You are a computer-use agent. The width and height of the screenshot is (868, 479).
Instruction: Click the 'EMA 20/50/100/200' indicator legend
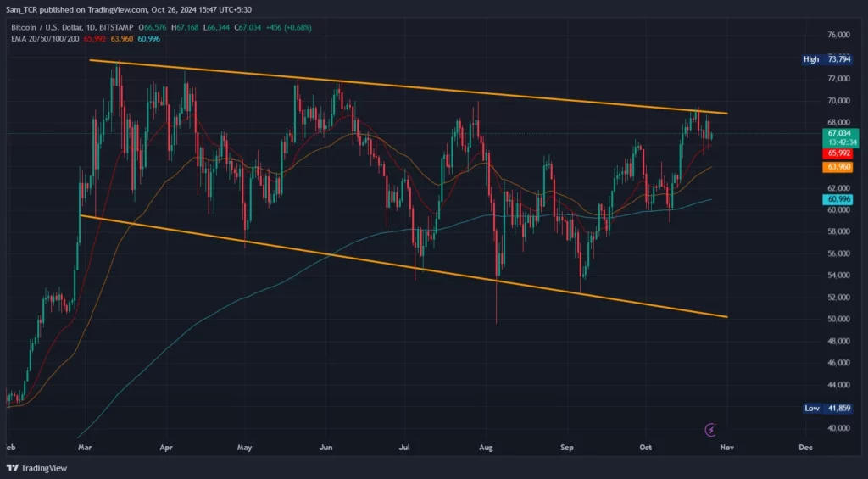pyautogui.click(x=46, y=39)
